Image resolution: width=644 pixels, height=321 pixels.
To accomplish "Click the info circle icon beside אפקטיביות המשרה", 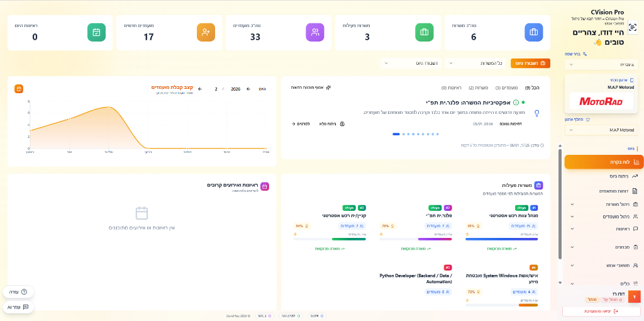I will click(x=516, y=102).
